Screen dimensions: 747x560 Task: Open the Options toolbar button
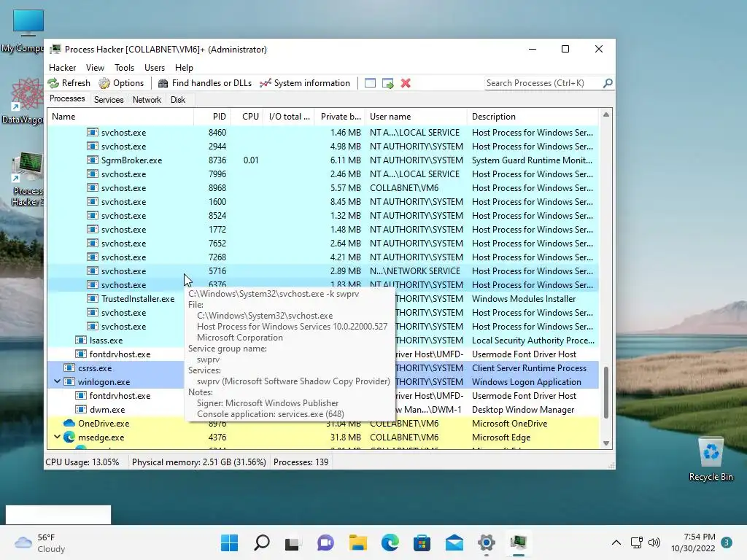[x=121, y=83]
